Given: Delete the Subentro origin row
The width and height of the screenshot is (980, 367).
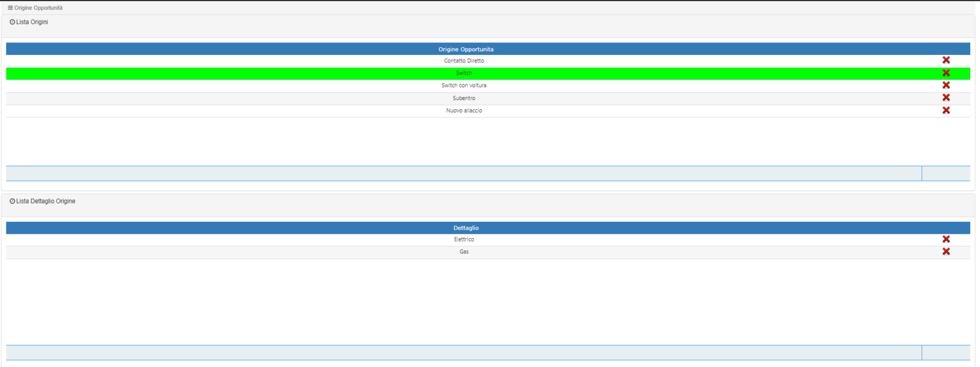Looking at the screenshot, I should [x=945, y=97].
